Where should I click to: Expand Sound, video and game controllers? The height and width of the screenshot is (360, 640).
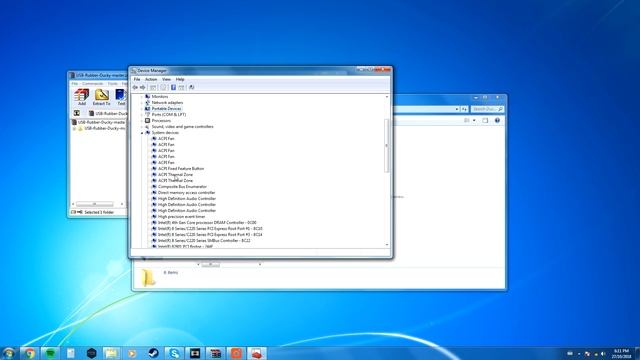pos(142,127)
